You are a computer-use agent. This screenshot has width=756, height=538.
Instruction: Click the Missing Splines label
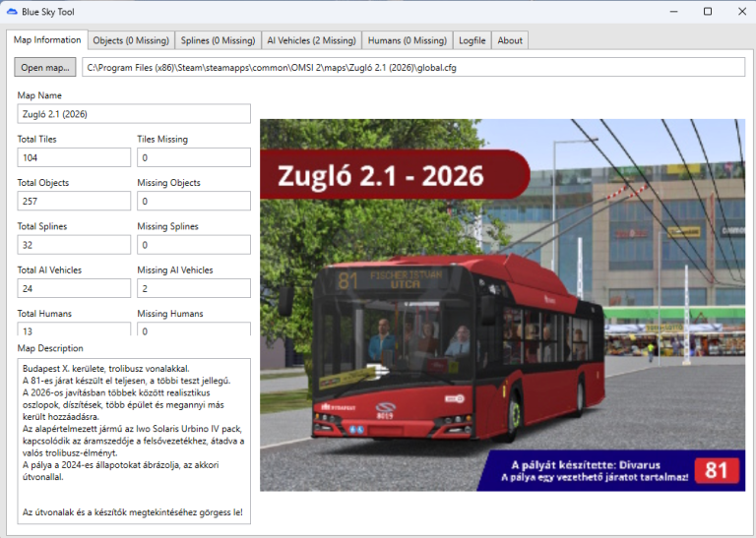click(x=167, y=226)
